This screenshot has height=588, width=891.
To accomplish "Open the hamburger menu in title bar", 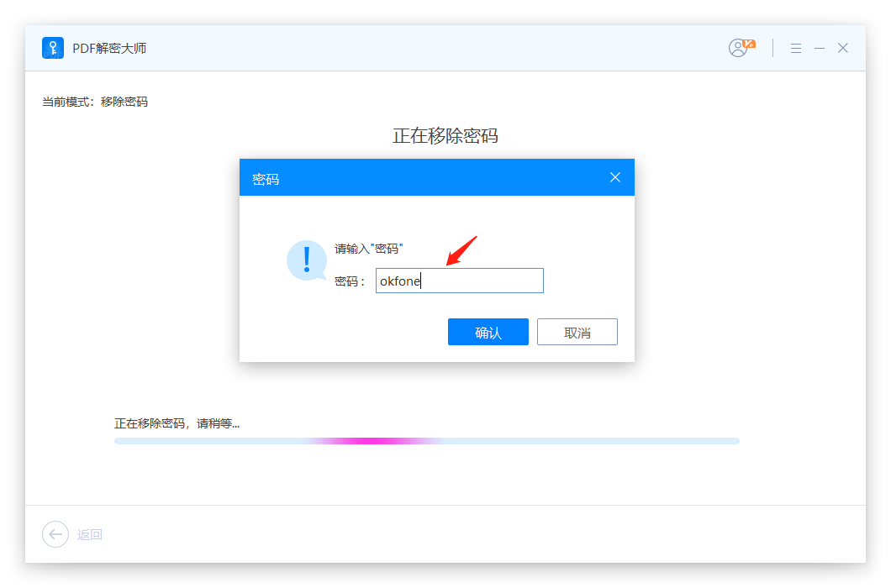I will tap(795, 48).
